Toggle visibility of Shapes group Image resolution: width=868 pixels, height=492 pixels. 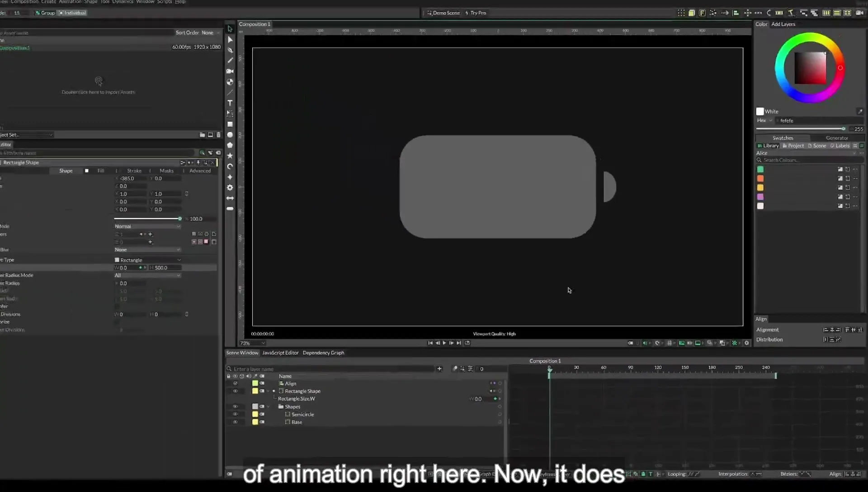click(235, 407)
